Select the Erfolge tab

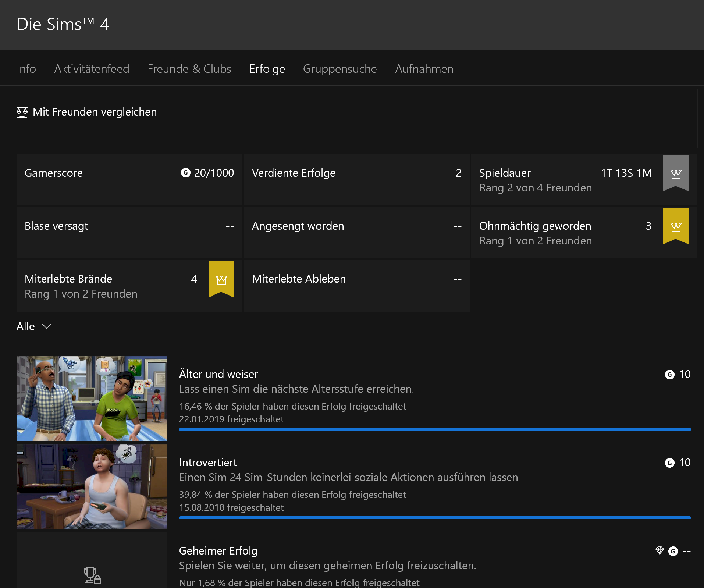click(267, 69)
